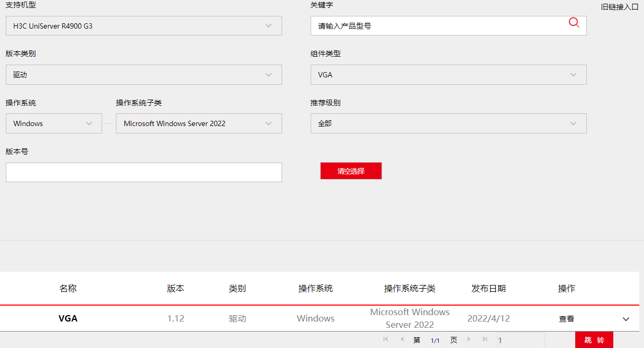Viewport: 644px width, 348px height.
Task: Click the 组件类型 label
Action: (325, 53)
